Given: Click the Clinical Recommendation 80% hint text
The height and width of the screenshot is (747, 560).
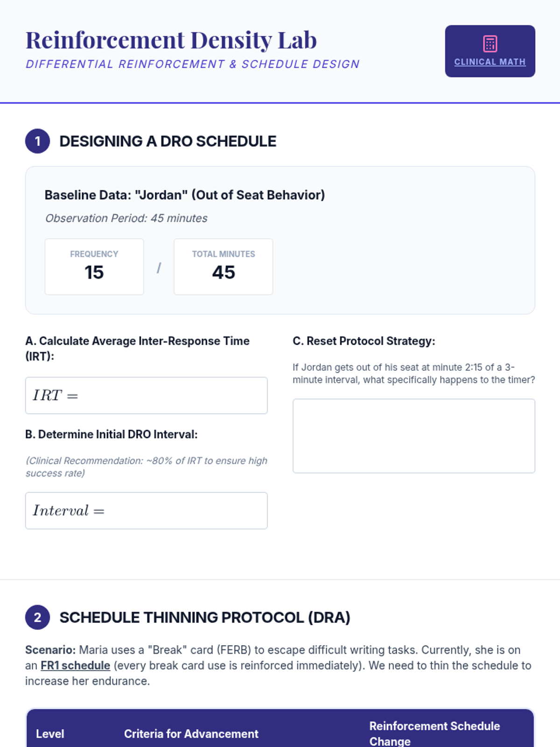Looking at the screenshot, I should pyautogui.click(x=147, y=467).
